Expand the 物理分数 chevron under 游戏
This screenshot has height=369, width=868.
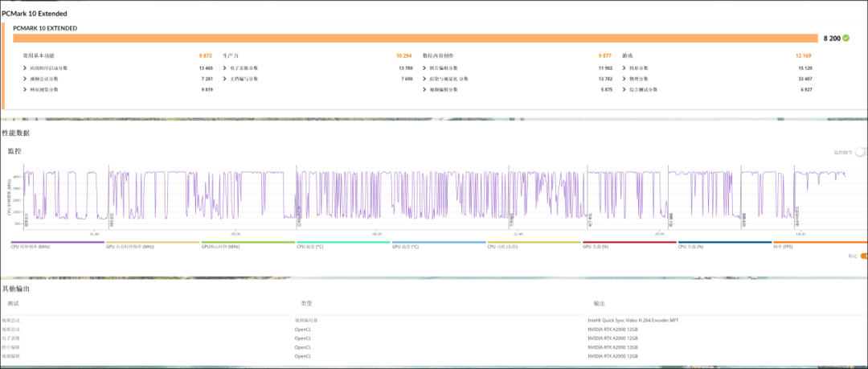624,79
